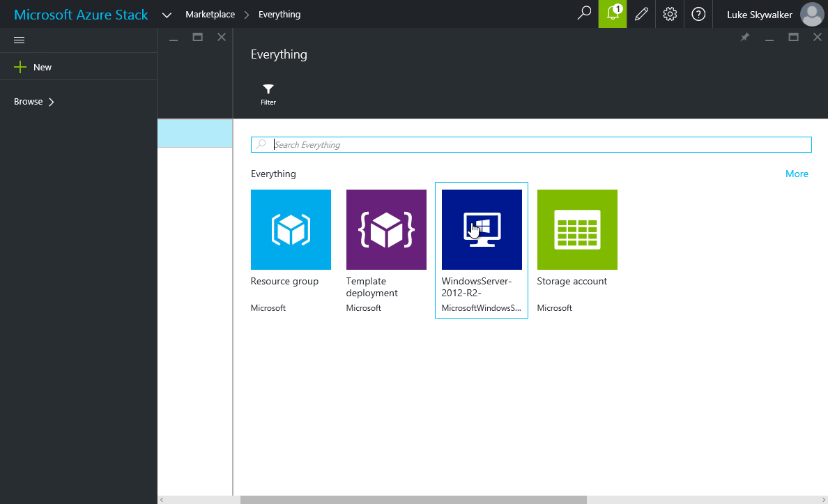
Task: Click the Template deployment label
Action: click(x=371, y=287)
